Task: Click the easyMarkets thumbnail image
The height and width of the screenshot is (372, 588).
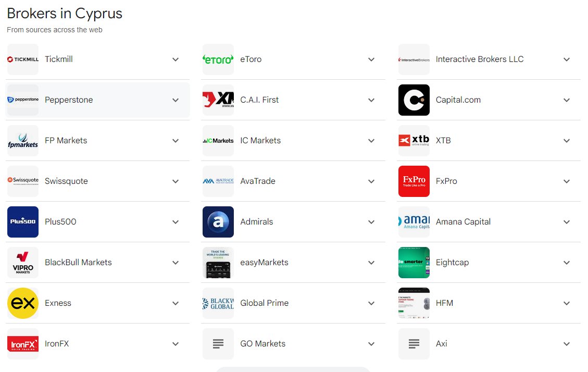Action: click(x=218, y=263)
